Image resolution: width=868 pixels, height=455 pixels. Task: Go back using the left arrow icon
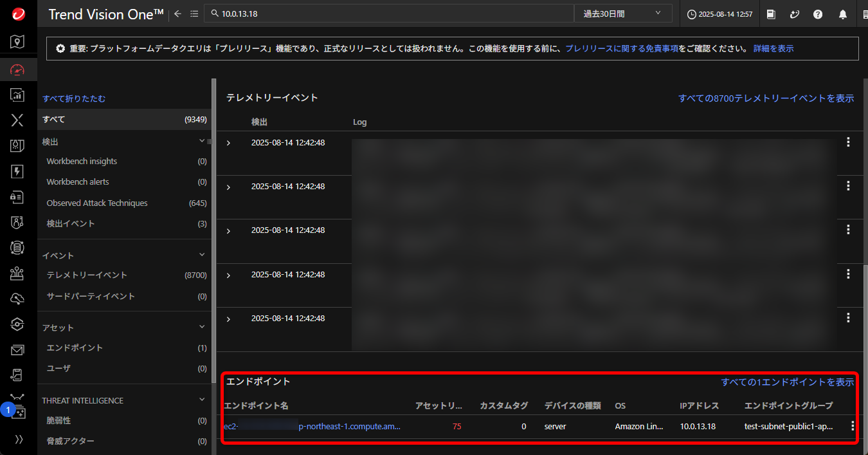[178, 14]
